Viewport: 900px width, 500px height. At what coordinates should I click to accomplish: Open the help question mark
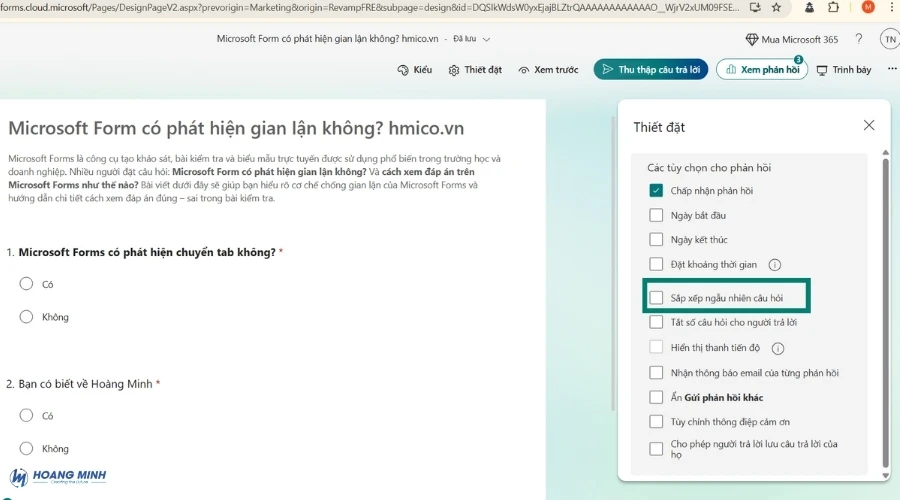[x=859, y=38]
